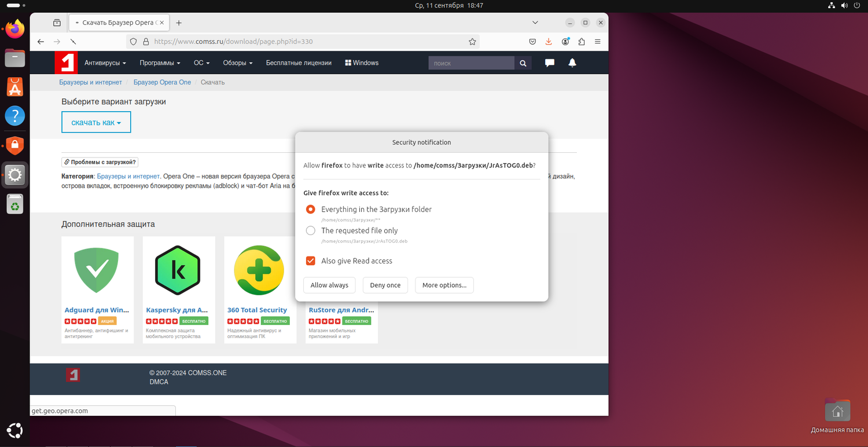Screen dimensions: 868x447
Task: Open the "Kaspersky для A..." title link
Action: click(x=177, y=310)
